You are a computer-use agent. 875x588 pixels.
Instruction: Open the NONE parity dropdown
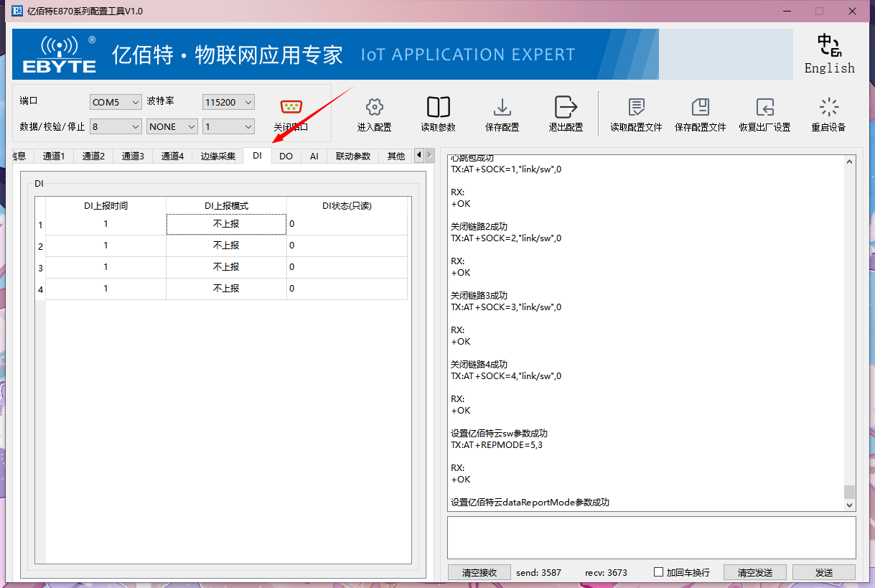coord(172,127)
